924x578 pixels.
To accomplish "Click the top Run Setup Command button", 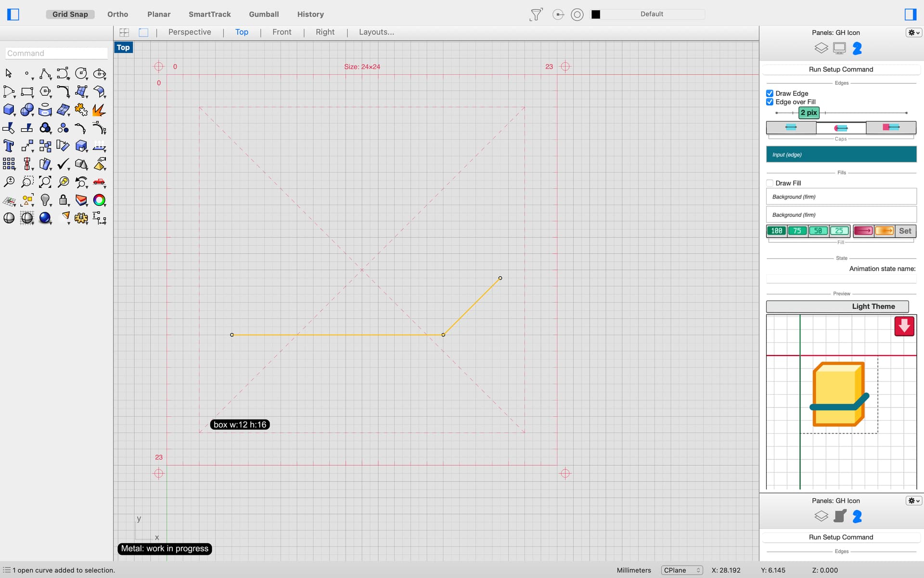I will tap(840, 69).
